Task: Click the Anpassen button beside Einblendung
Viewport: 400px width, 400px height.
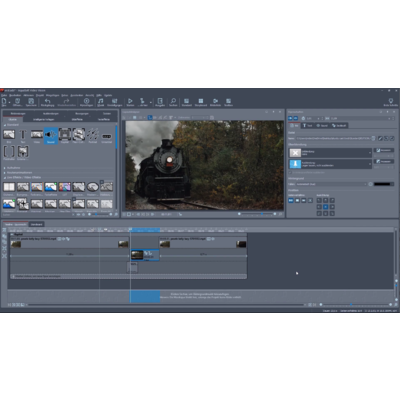Action: point(384,150)
